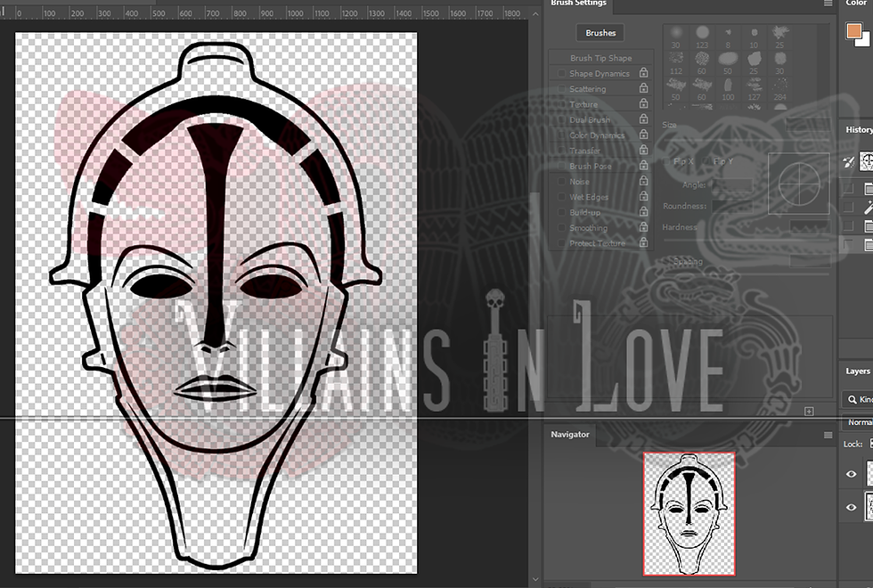This screenshot has width=873, height=588.
Task: Switch to the Color panel tab
Action: coord(856,4)
